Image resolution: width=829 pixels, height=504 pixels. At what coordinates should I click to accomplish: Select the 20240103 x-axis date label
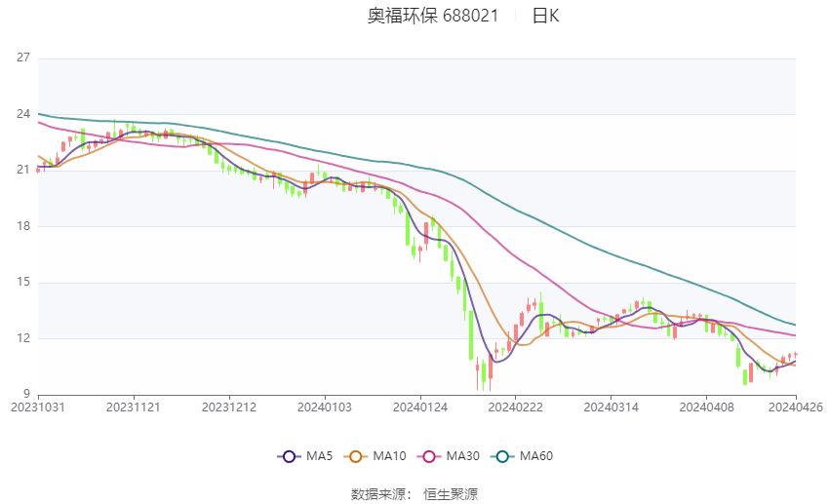(325, 407)
